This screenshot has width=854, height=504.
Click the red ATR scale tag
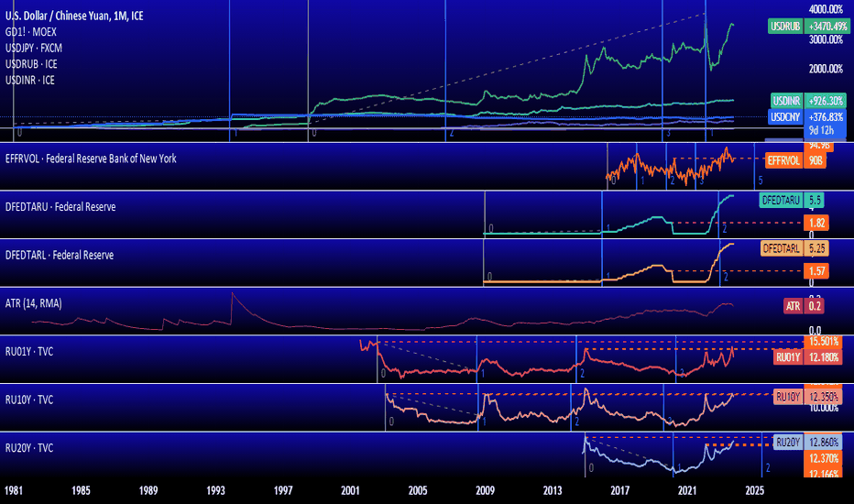click(x=793, y=306)
